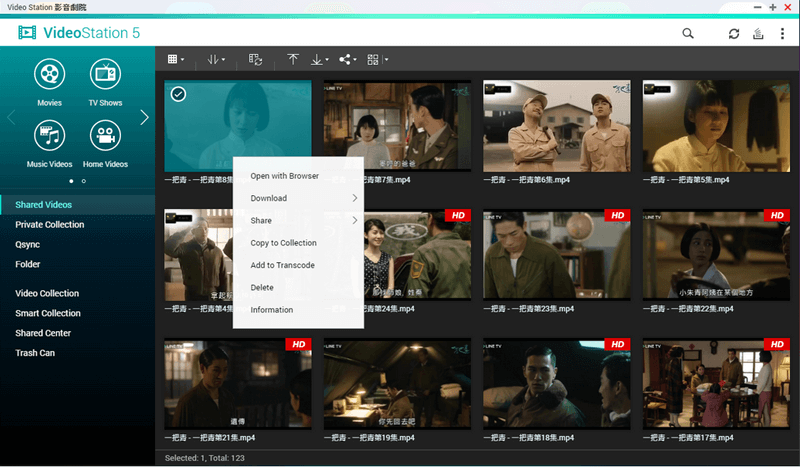Click the Selected: 1, Total: 123 status text
Screen dimensions: 800x468
pos(205,458)
